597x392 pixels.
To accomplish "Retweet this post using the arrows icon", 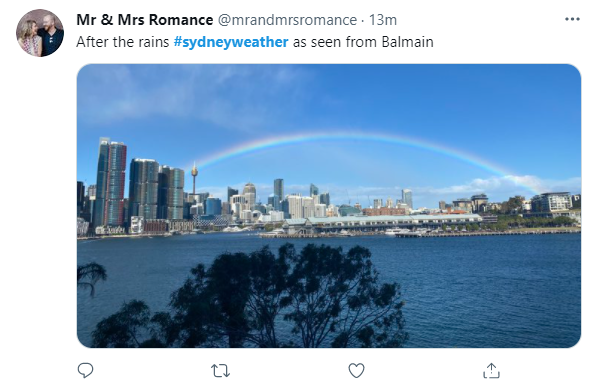I will pos(220,370).
